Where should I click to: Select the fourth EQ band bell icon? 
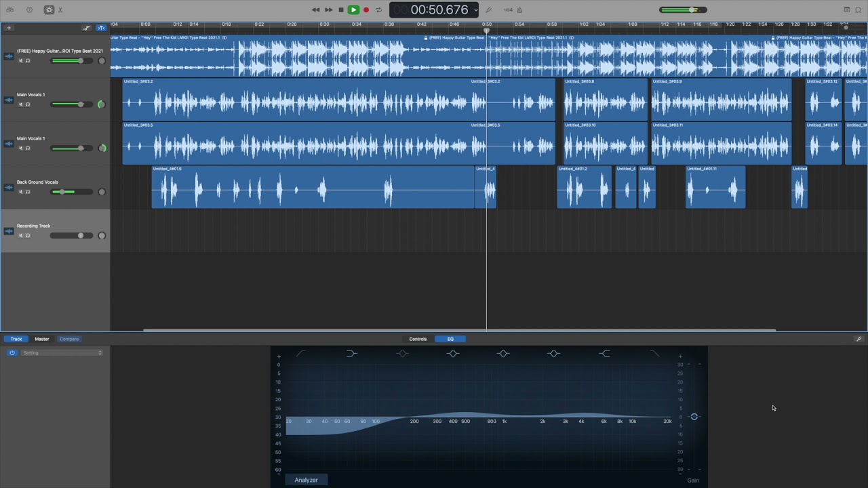point(453,353)
